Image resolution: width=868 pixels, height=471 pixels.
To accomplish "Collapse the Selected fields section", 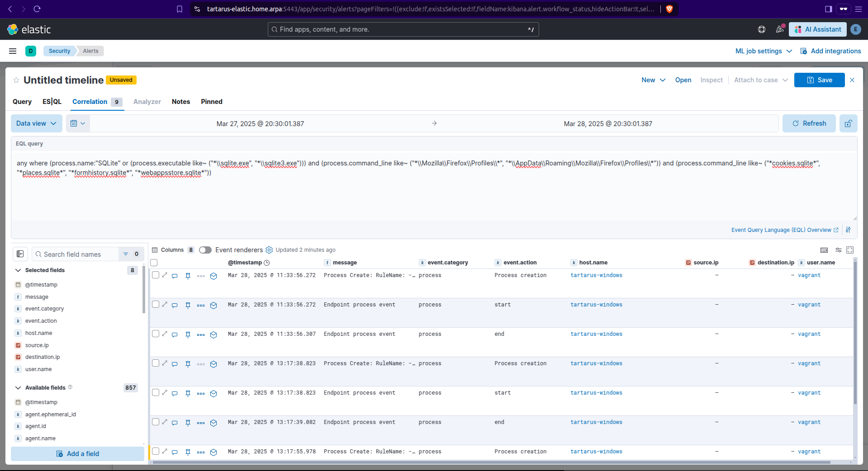I will point(18,270).
